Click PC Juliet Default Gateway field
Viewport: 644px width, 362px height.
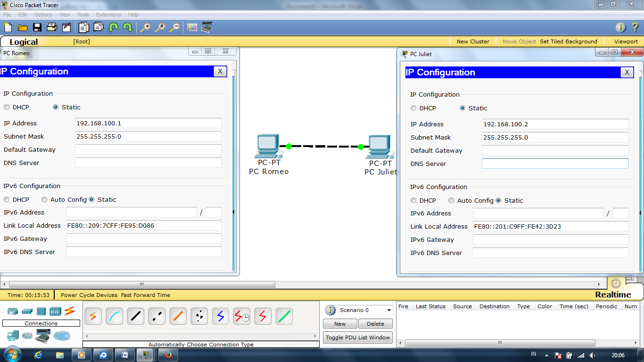pos(555,150)
